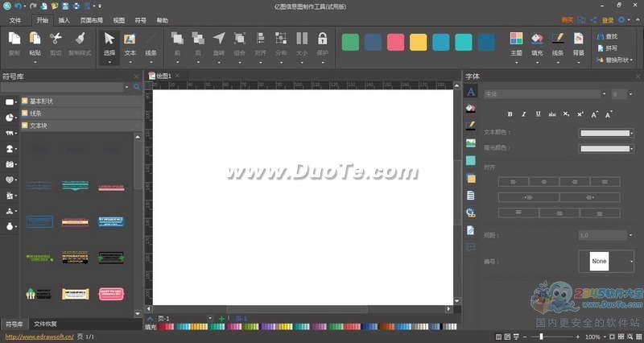Open the fill bucket tab in side panel
This screenshot has width=644, height=343.
point(471,108)
